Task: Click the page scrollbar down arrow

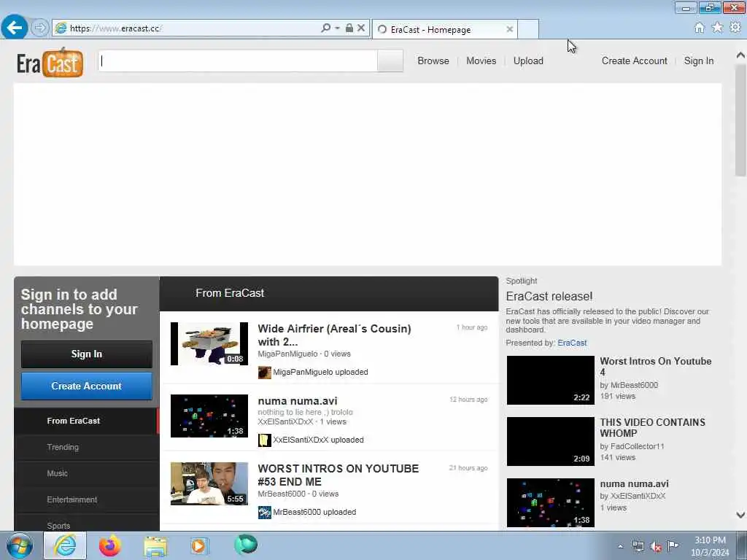Action: click(x=740, y=515)
